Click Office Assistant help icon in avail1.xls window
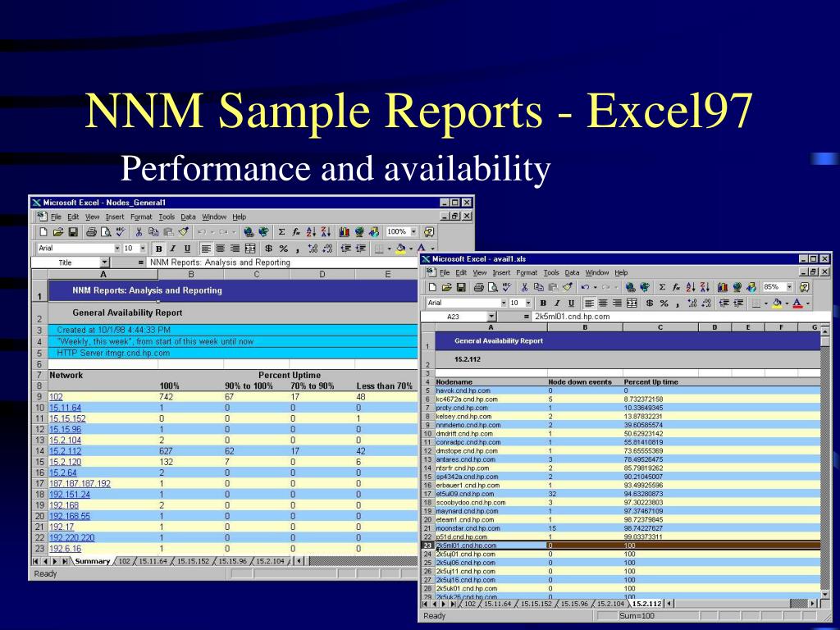Screen dimensions: 840x630 [x=804, y=288]
